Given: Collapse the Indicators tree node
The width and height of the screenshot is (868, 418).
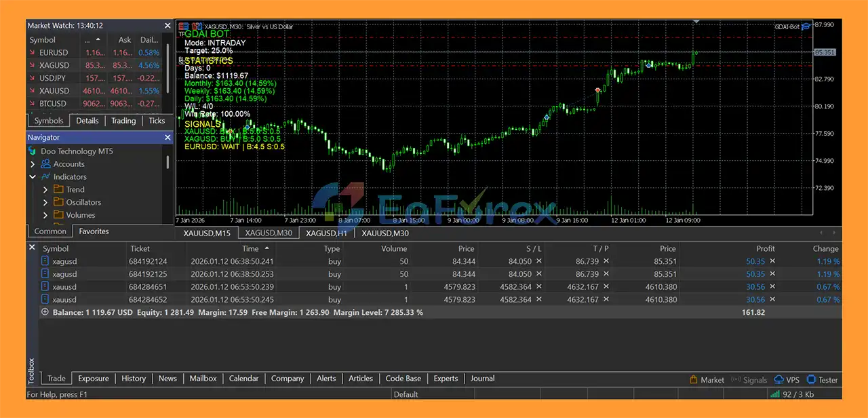Looking at the screenshot, I should [x=33, y=177].
